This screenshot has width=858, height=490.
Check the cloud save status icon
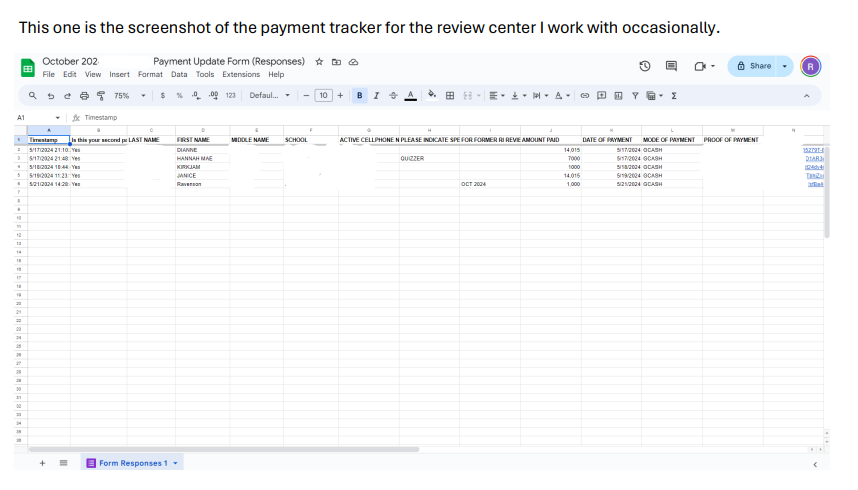coord(353,62)
